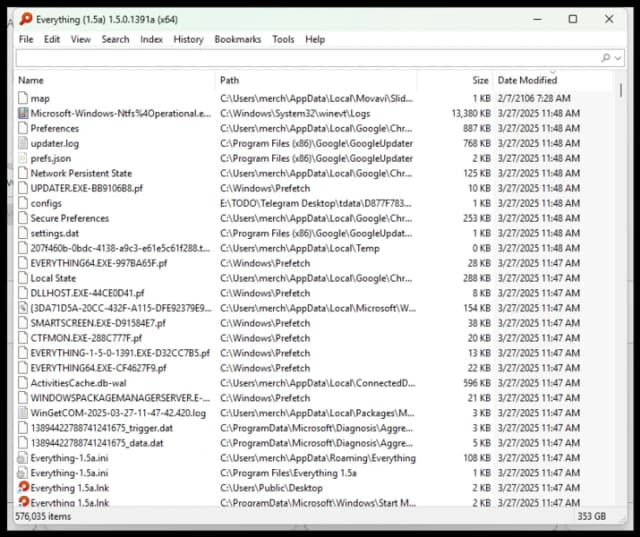Screen dimensions: 640x537
Task: Click the date 2/7/2106 7:28 AM
Action: click(534, 98)
